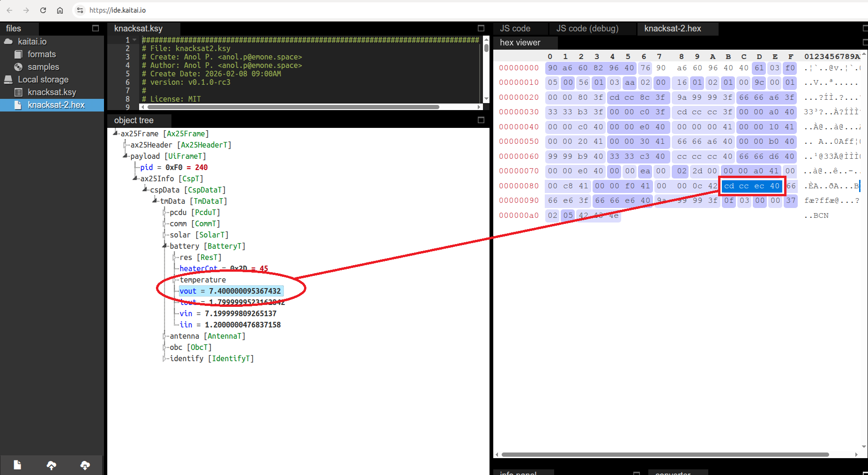Click the download cloud icon

pos(85,465)
